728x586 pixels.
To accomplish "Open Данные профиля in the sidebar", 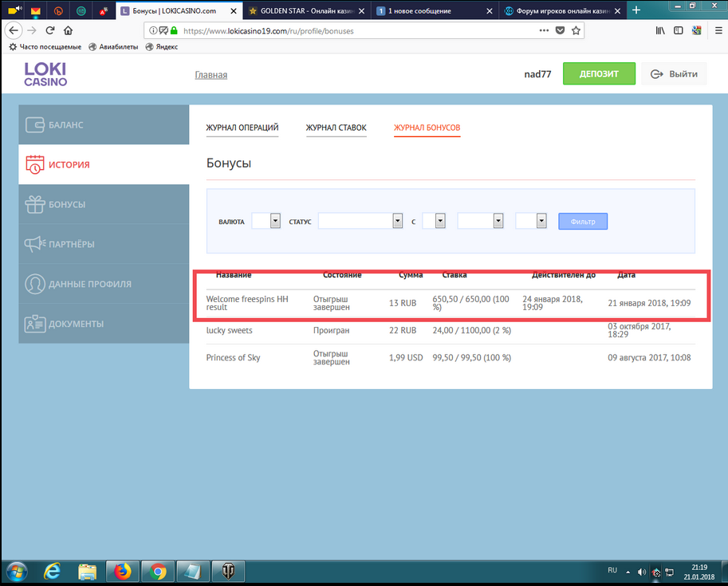I will [104, 284].
